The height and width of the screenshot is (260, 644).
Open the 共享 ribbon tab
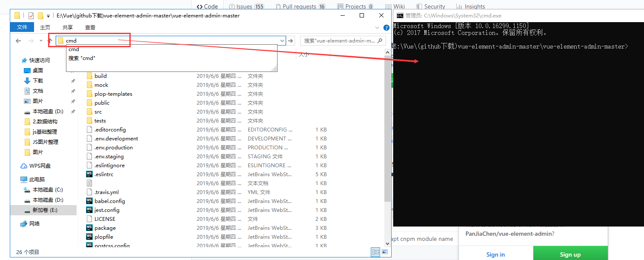point(68,28)
